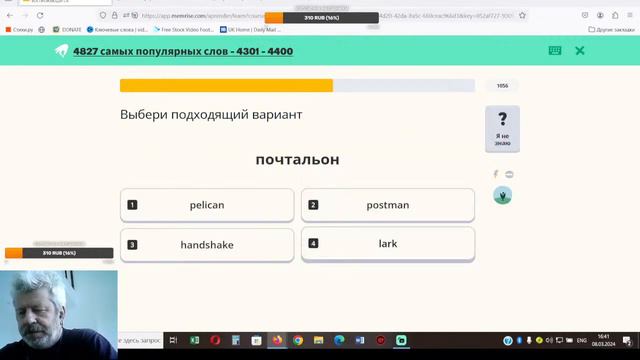The width and height of the screenshot is (640, 360).
Task: Toggle the keyboard shortcuts icon in header
Action: [x=555, y=51]
